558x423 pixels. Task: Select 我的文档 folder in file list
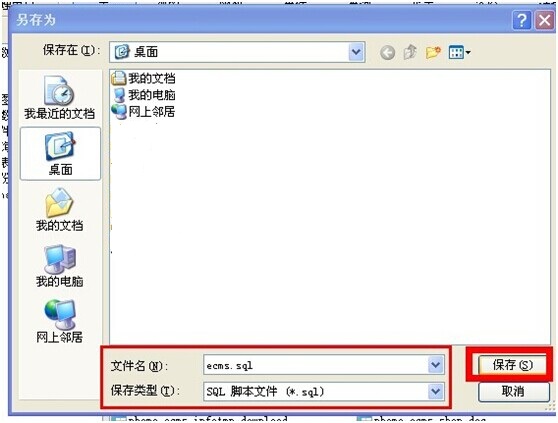(x=143, y=78)
